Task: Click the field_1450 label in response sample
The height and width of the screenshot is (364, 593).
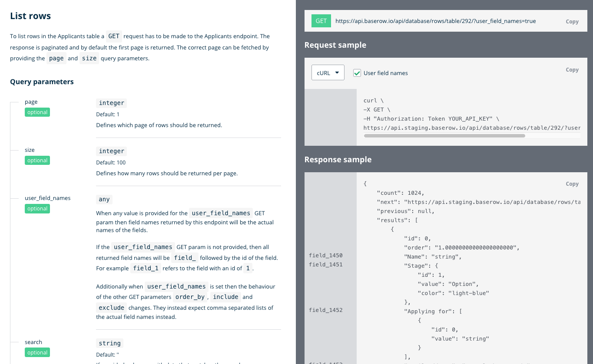Action: [325, 256]
